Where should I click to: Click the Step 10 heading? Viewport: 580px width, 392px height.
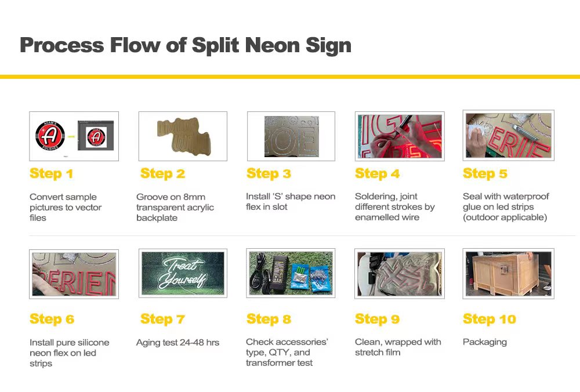tap(490, 319)
